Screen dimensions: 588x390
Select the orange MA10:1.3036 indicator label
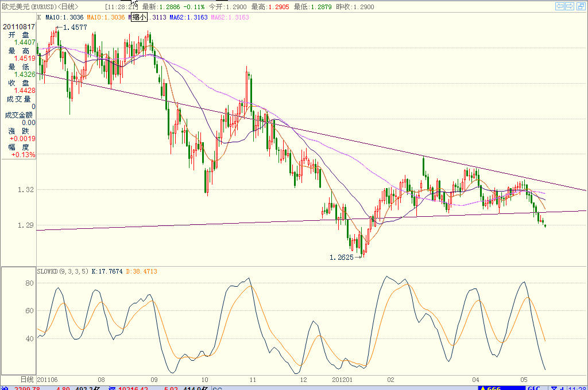106,17
